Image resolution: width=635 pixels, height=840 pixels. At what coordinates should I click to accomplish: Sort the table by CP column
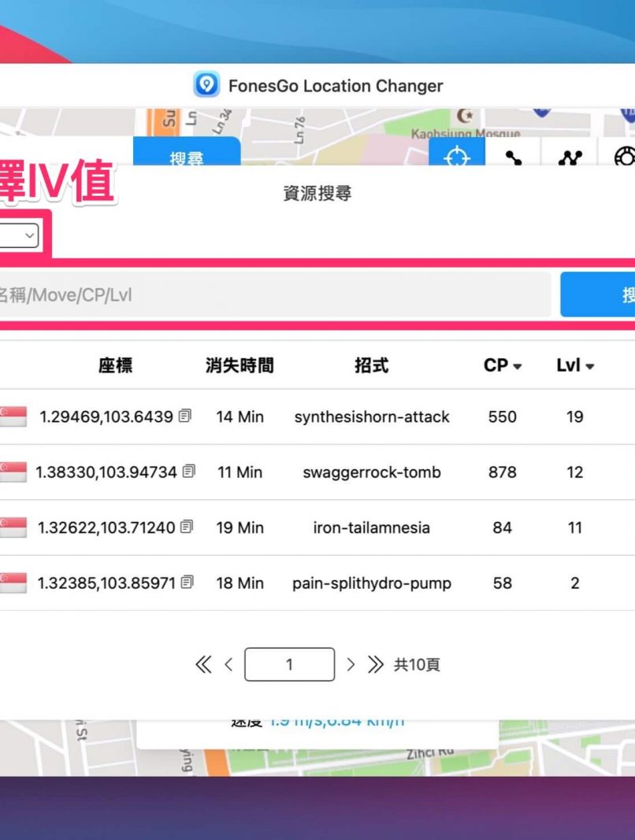503,365
